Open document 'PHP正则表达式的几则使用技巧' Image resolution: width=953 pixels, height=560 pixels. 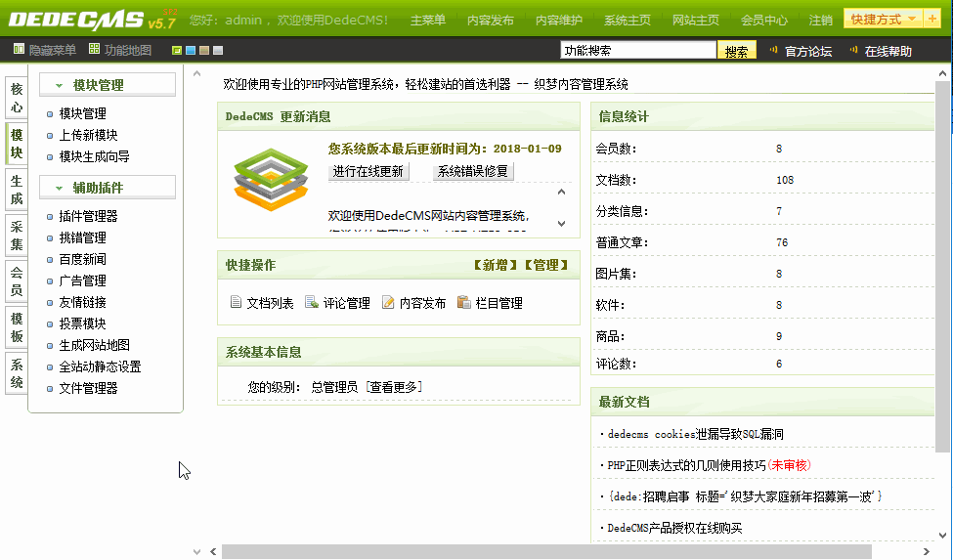click(687, 465)
